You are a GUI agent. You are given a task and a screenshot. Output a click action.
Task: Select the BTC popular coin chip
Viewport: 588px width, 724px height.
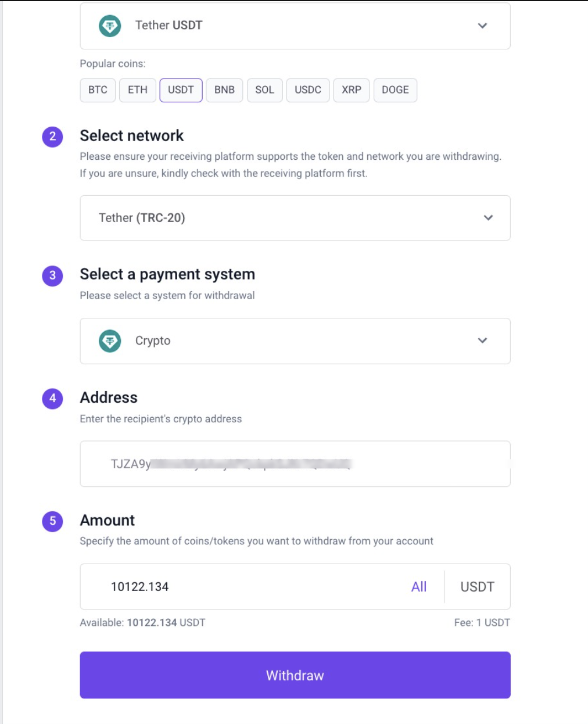tap(98, 90)
